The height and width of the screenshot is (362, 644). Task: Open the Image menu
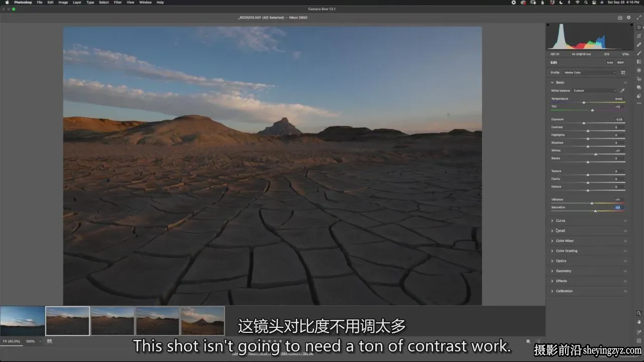[63, 3]
